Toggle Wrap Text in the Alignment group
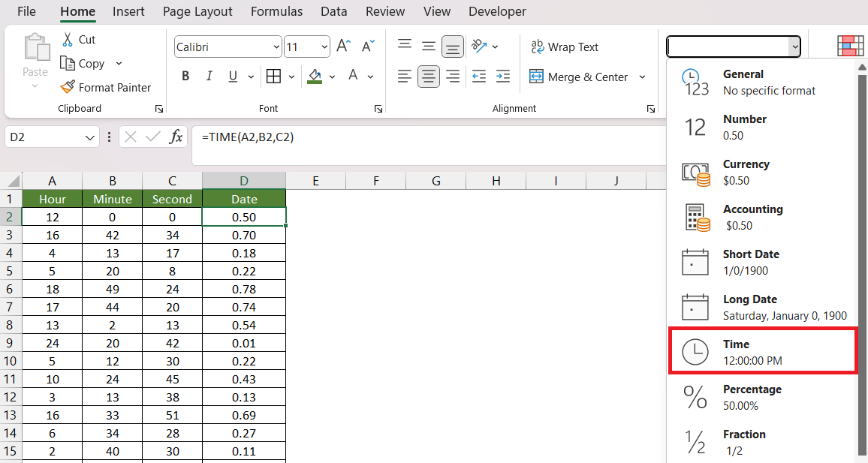The image size is (868, 463). pos(565,47)
